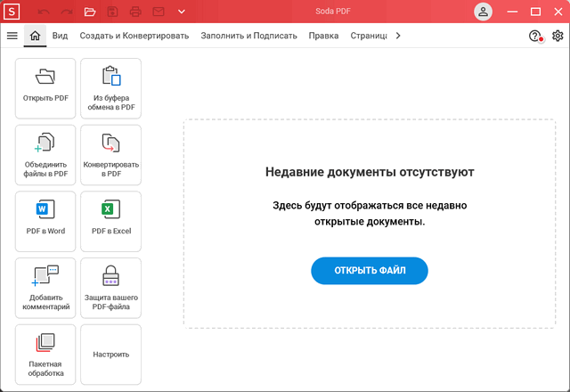Open the Convert to PDF tile
This screenshot has width=570, height=392.
pyautogui.click(x=110, y=154)
